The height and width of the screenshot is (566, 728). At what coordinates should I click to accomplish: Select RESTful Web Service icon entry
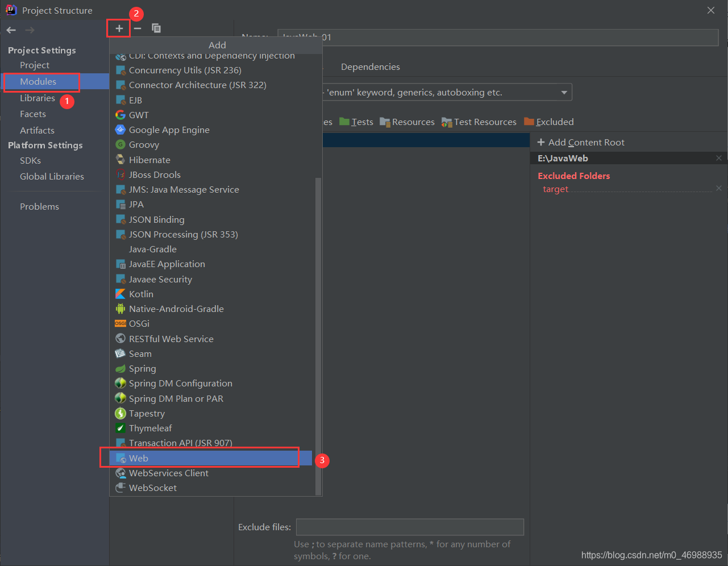[x=120, y=339]
